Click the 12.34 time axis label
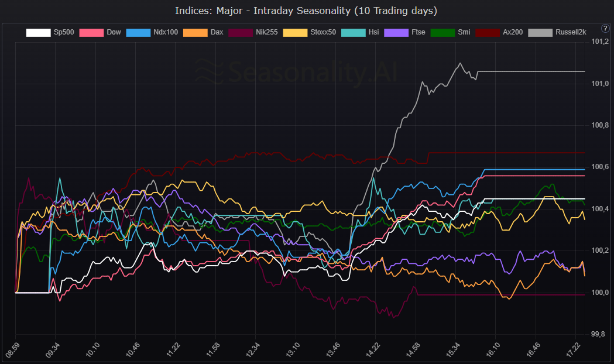This screenshot has height=364, width=614. 252,350
